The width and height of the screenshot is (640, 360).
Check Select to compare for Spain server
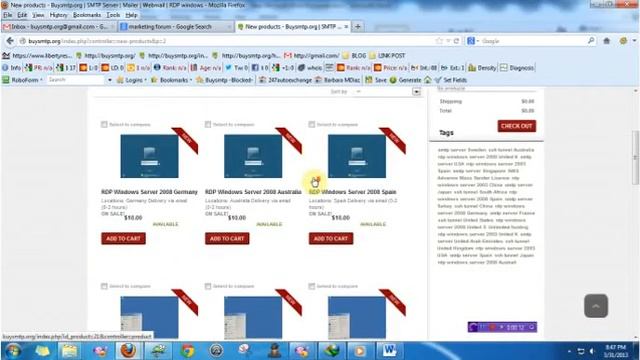point(311,124)
